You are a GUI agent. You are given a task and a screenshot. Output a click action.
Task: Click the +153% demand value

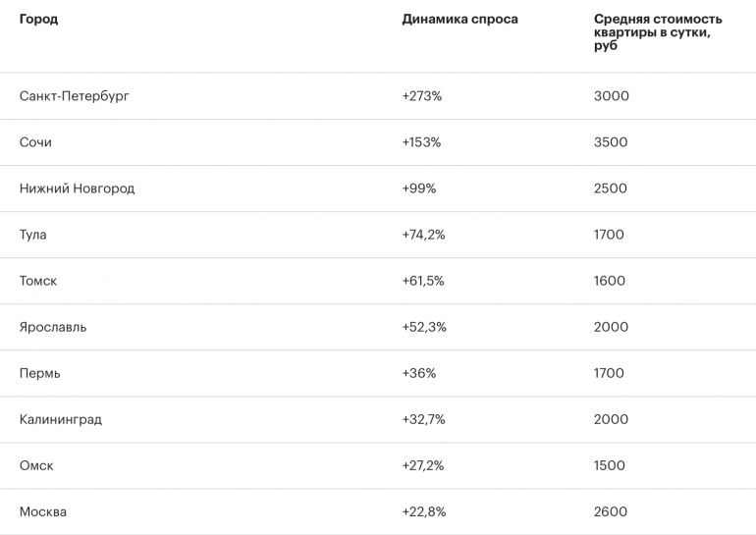tap(421, 142)
